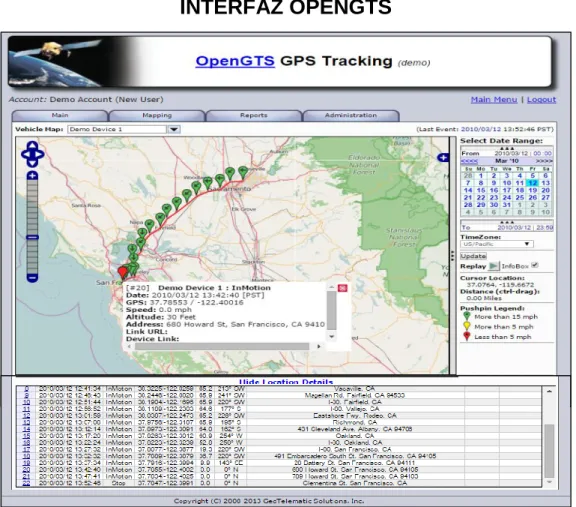This screenshot has width=576, height=507.
Task: Open the TimeZone US/Pacific dropdown
Action: 497,244
